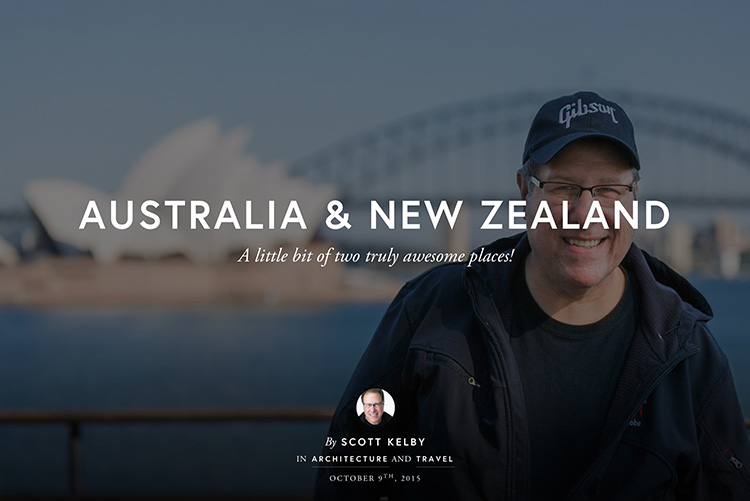Viewport: 750px width, 501px height.
Task: Click the word 'ZEALAND' in the title
Action: click(x=575, y=215)
